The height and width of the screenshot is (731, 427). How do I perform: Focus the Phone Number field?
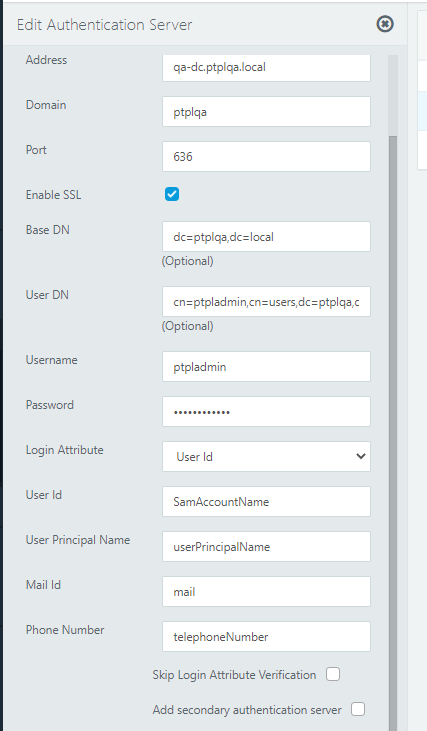266,636
